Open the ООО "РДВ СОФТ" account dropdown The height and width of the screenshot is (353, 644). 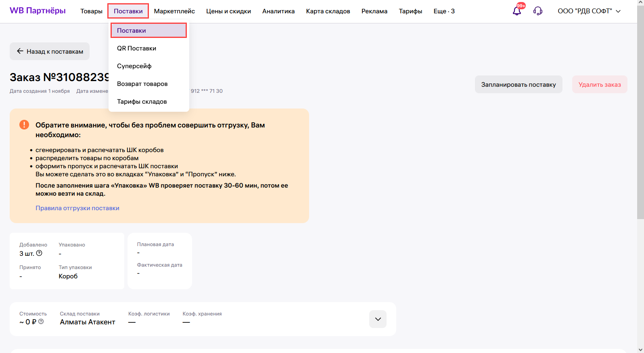coord(589,11)
